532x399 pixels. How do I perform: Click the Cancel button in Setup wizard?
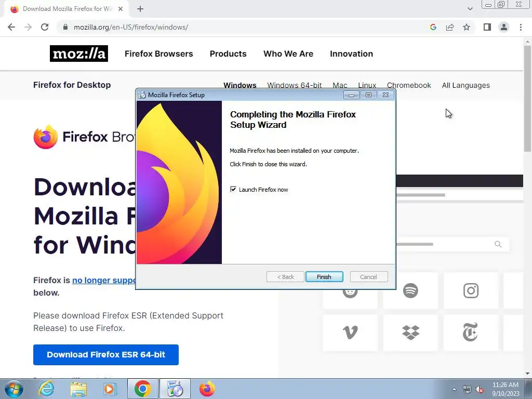368,277
